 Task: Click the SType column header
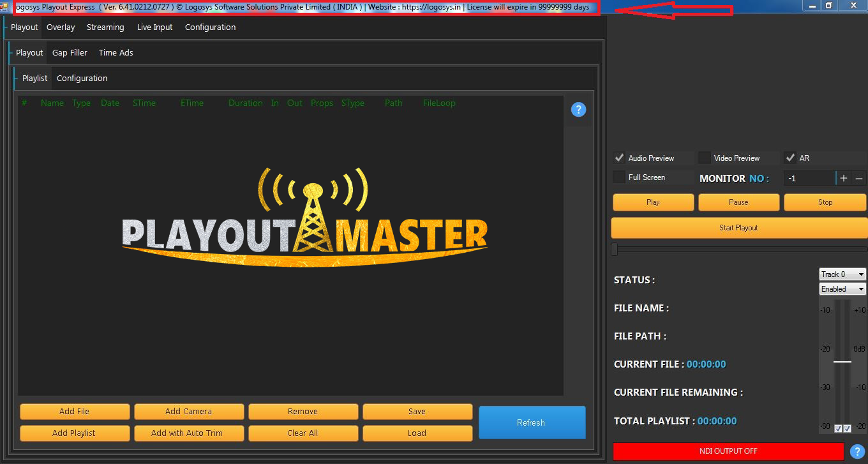[353, 103]
